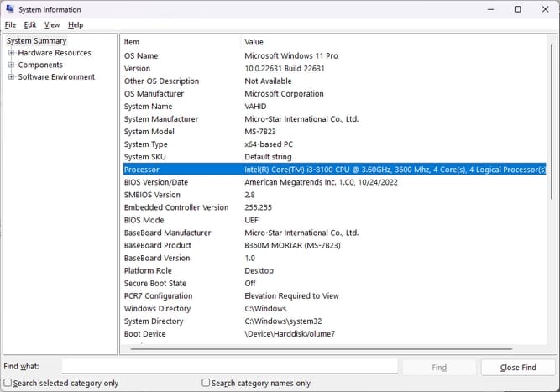Select the Software Environment tree item
Viewport: 560px width, 392px height.
click(x=56, y=76)
